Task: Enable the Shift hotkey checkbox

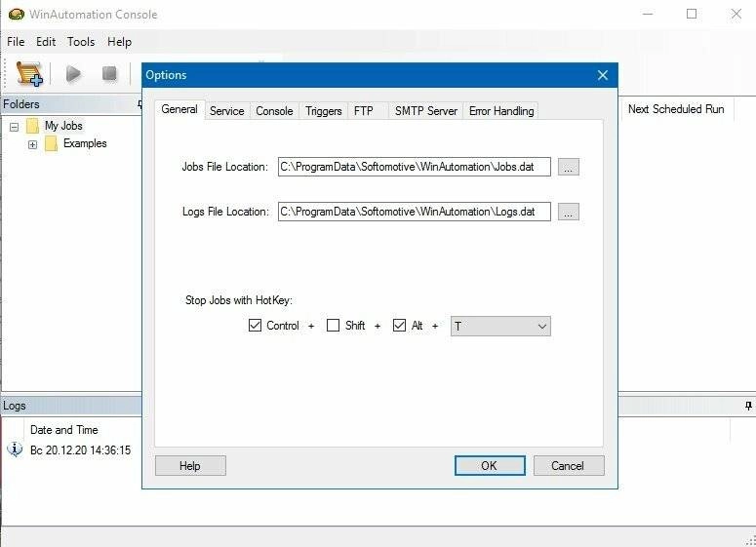Action: (x=333, y=326)
